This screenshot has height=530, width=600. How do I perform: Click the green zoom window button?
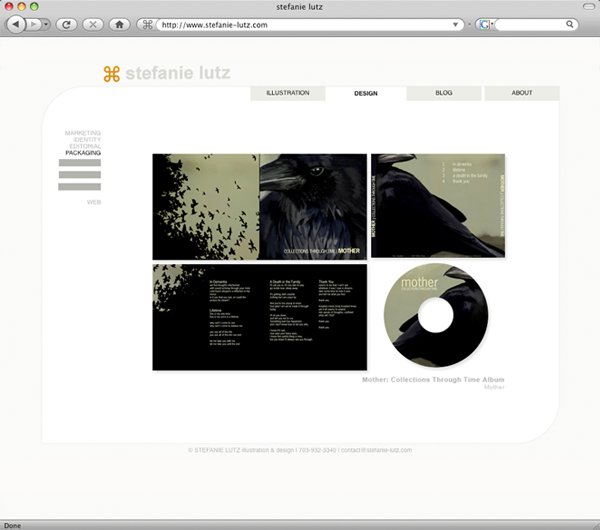[x=34, y=7]
